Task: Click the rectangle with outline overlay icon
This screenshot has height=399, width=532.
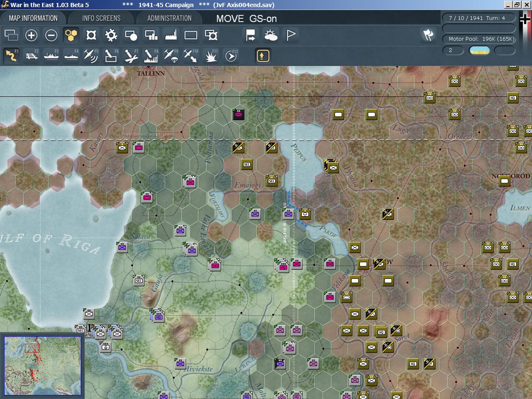Action: [211, 35]
